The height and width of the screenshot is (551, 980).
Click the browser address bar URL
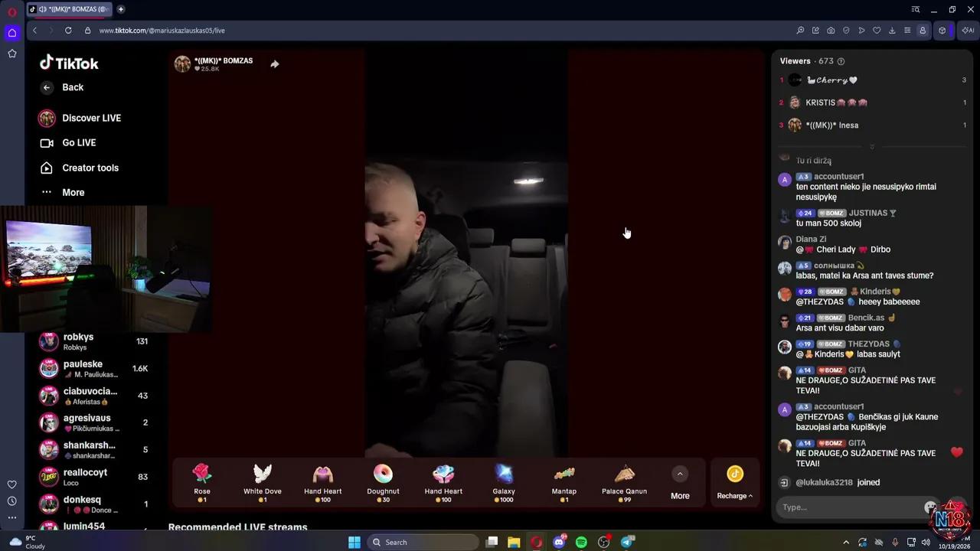pos(162,31)
